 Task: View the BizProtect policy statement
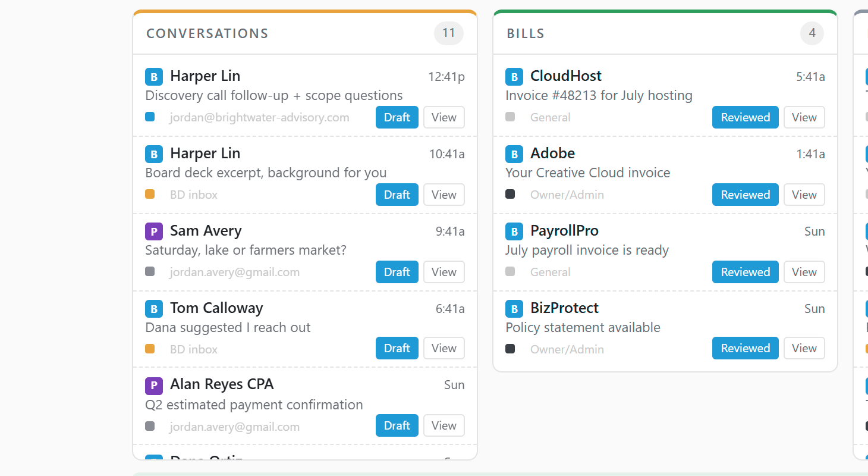[804, 348]
